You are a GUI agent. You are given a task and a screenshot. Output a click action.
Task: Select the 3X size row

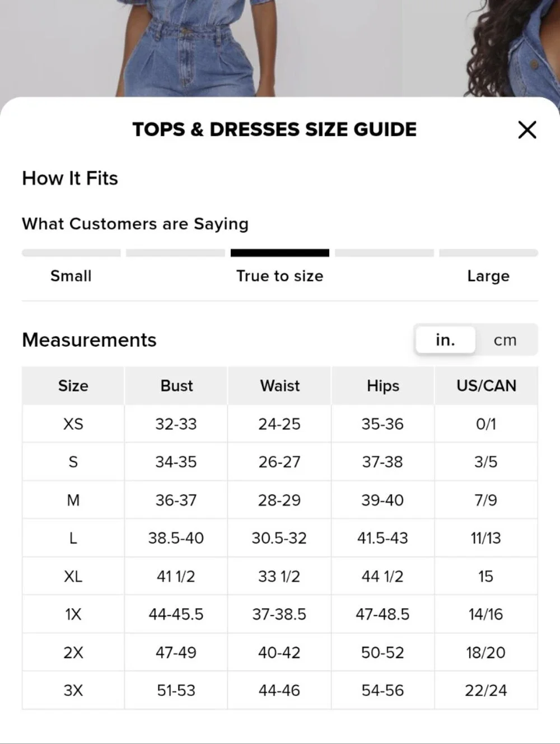point(280,690)
